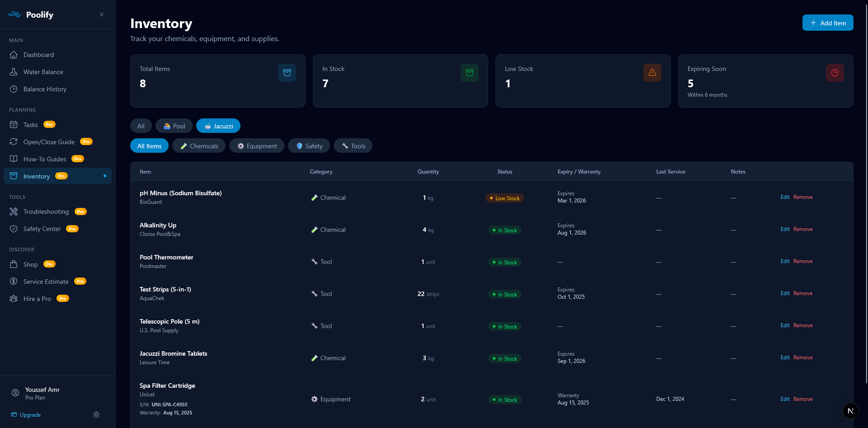Select the Pool location filter

174,126
